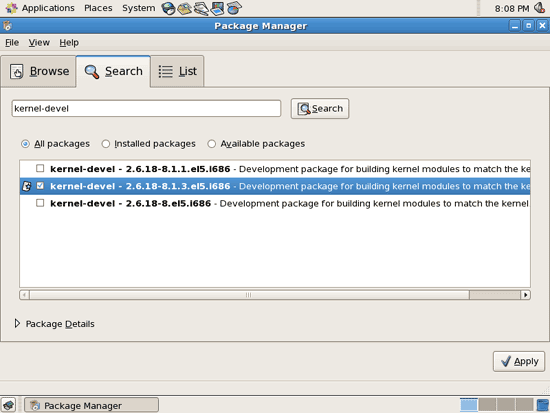550x413 pixels.
Task: Click the Apply button
Action: click(x=519, y=361)
